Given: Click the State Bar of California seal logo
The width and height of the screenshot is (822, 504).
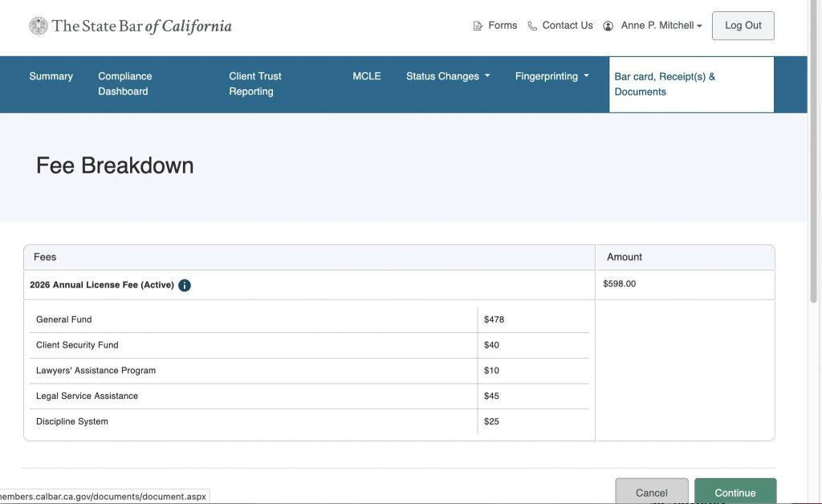Looking at the screenshot, I should (x=39, y=26).
